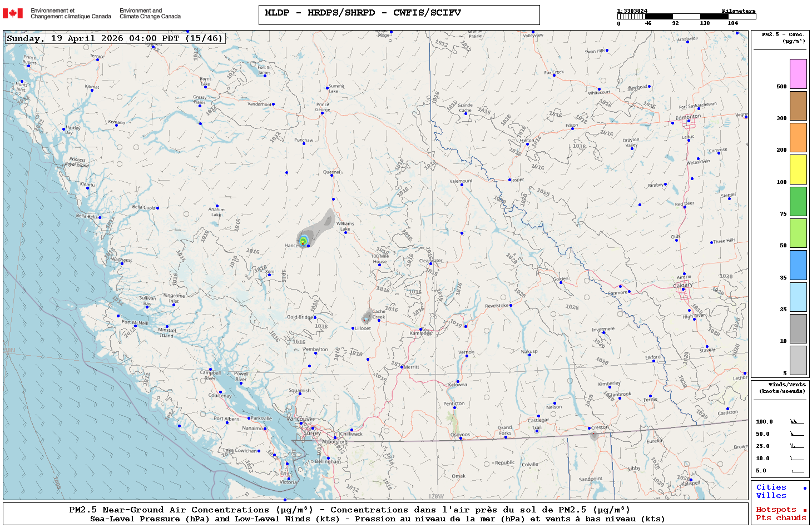Viewport: 812px width, 528px height.
Task: Click the smoke plume hotspot near Hanceville
Action: pyautogui.click(x=303, y=241)
